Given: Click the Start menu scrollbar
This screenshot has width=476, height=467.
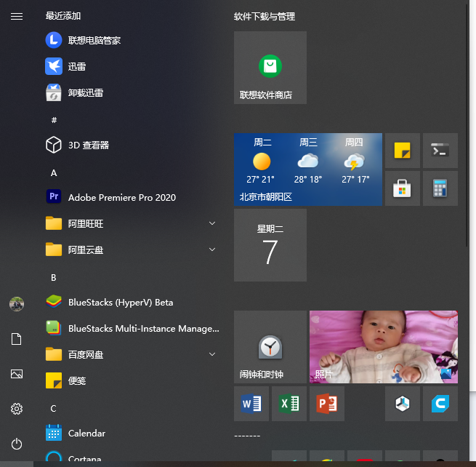Looking at the screenshot, I should (x=467, y=124).
